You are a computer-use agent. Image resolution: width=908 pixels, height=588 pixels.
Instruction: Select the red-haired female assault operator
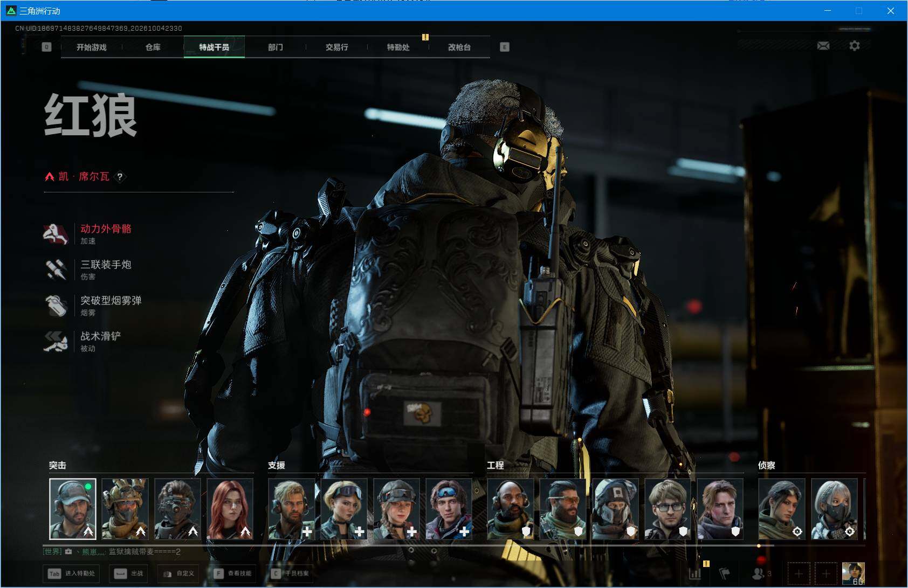[230, 509]
